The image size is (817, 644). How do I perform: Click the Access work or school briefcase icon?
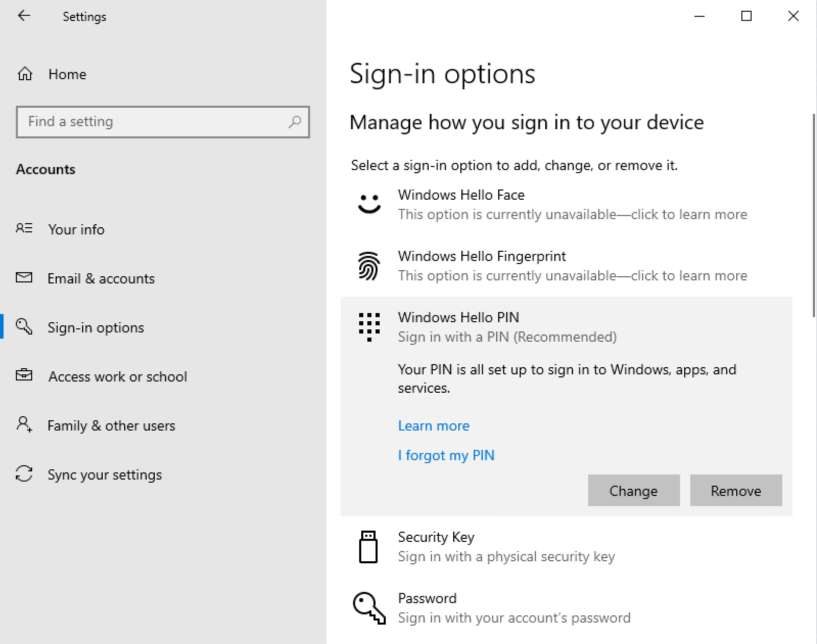[24, 375]
